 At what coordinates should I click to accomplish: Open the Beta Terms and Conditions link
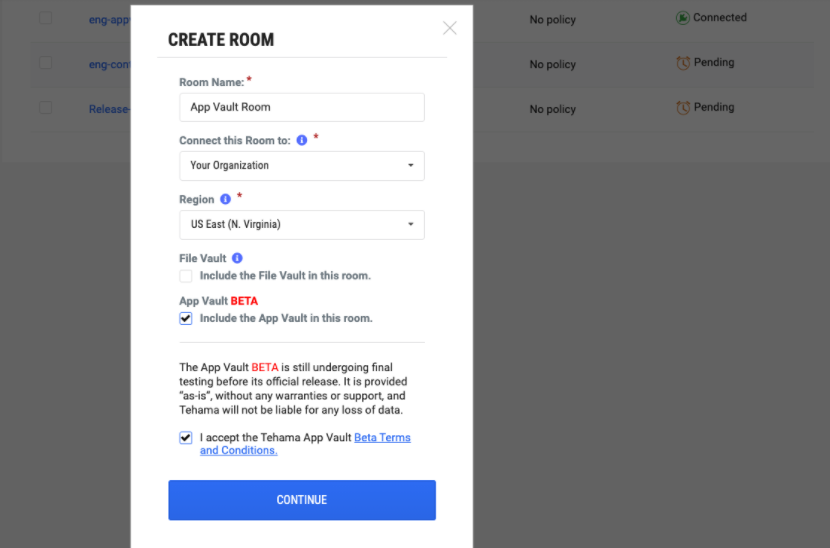(305, 444)
